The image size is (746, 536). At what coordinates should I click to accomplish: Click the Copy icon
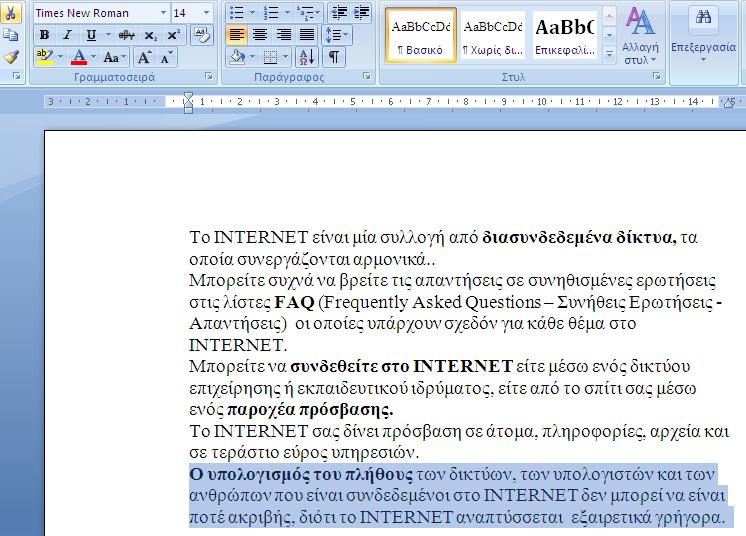coord(10,35)
